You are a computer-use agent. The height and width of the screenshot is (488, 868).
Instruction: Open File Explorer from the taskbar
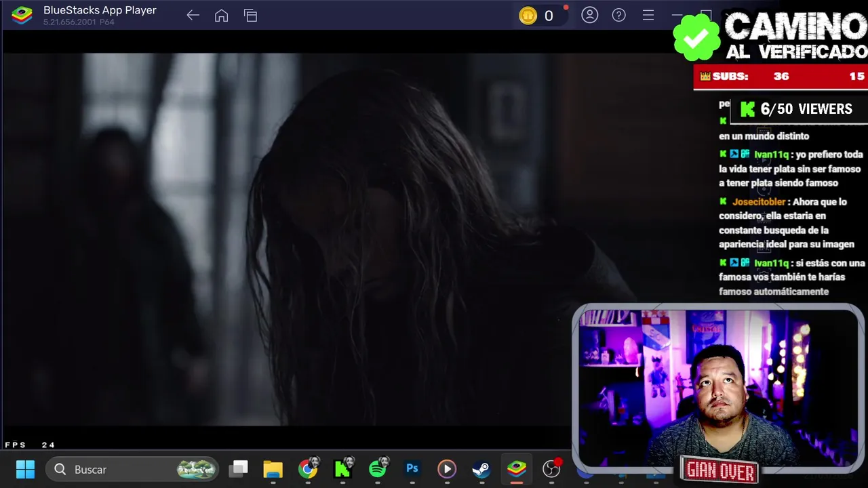273,469
